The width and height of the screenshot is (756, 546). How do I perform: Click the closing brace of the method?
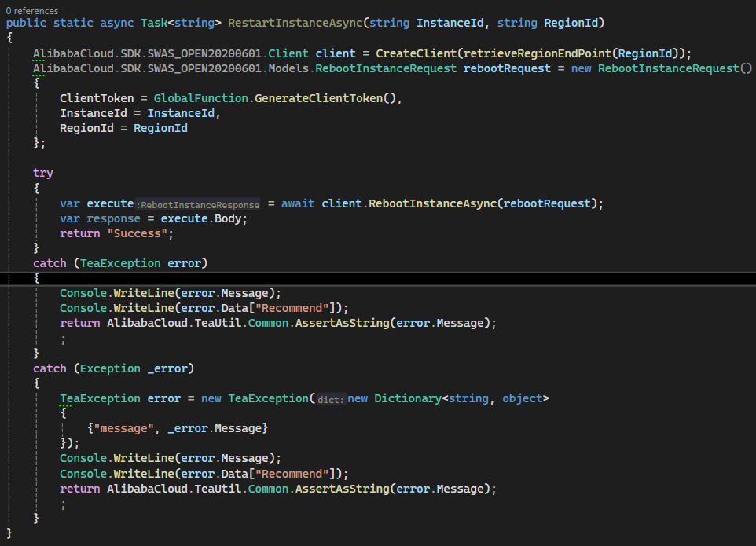(x=9, y=533)
